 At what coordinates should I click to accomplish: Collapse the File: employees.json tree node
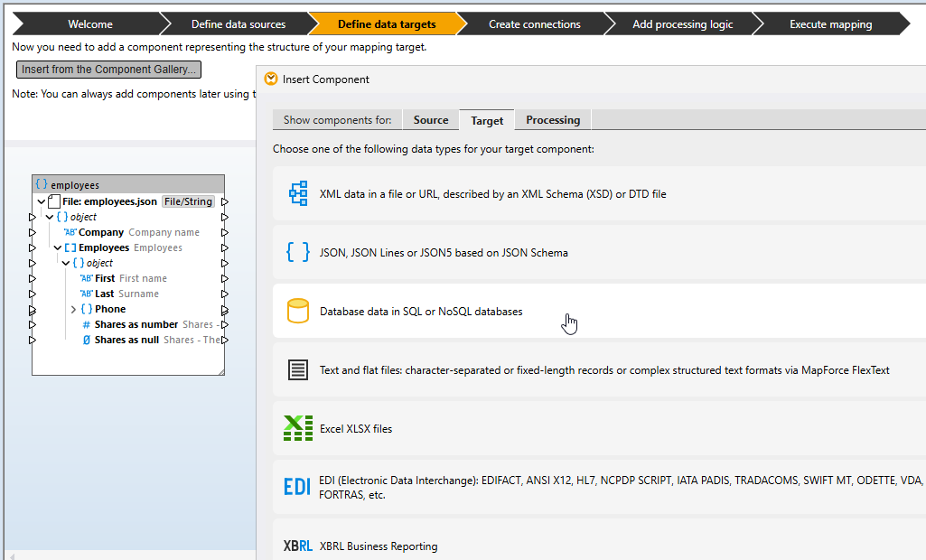click(42, 201)
